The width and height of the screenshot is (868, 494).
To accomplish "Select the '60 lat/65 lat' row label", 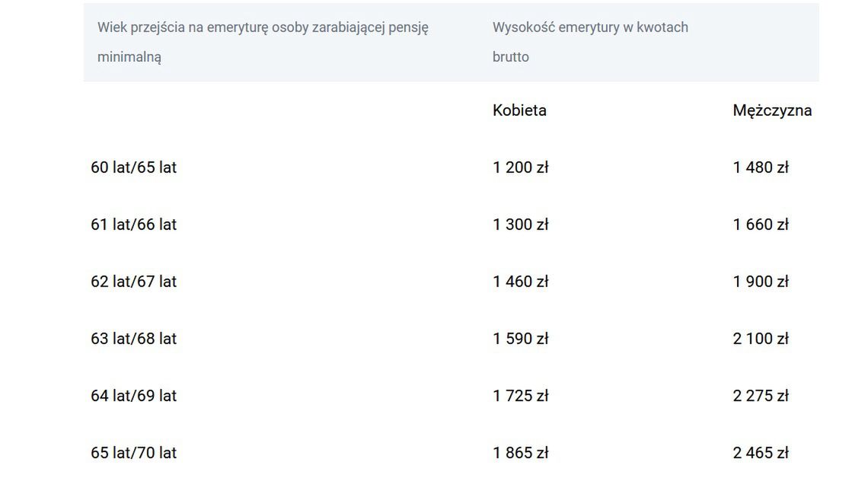I will [x=133, y=167].
